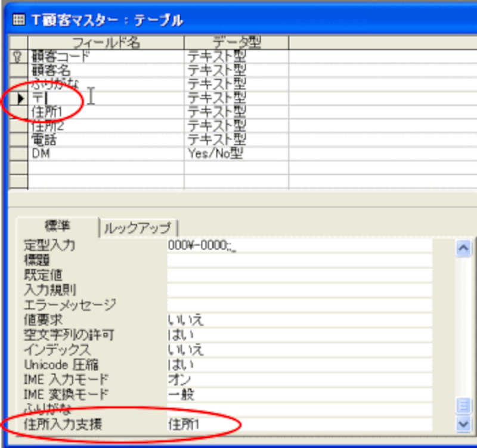The width and height of the screenshot is (477, 448).
Task: Toggle the 値要求 property showing いいえ
Action: point(298,320)
